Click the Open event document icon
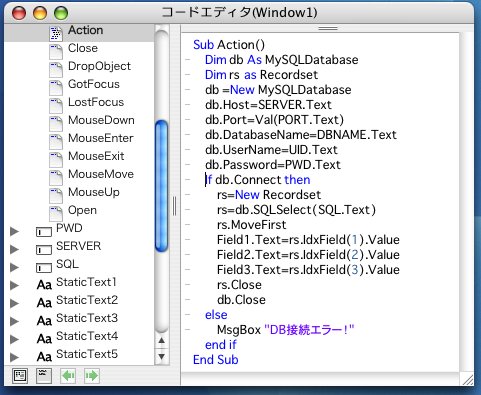 click(56, 213)
